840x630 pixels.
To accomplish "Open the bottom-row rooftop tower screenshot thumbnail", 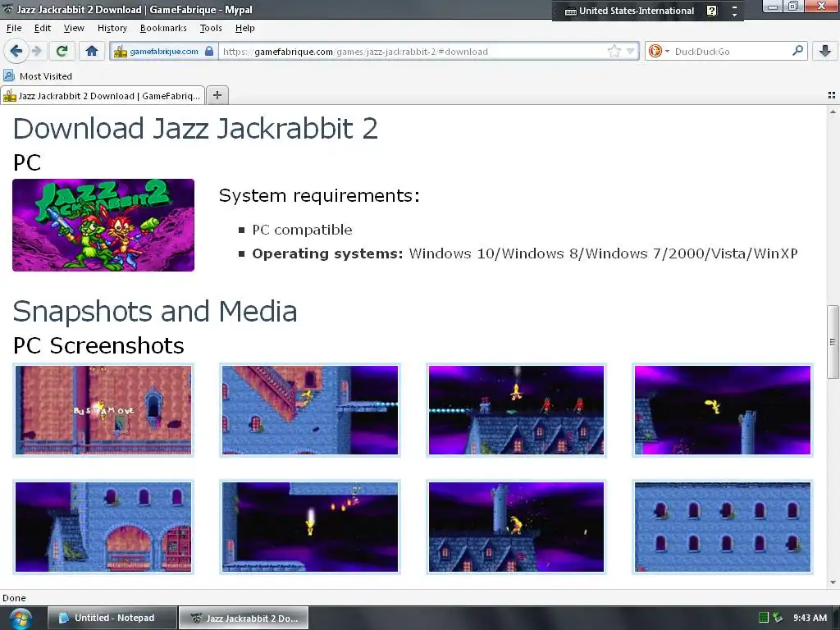I will 517,527.
